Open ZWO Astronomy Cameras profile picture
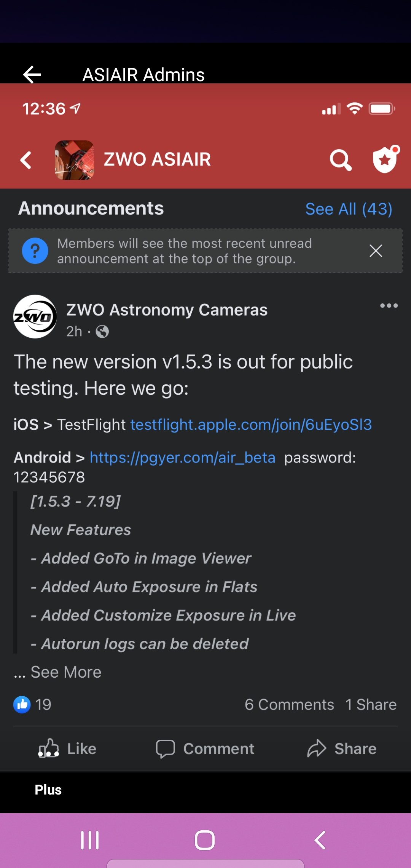Viewport: 411px width, 868px height. (x=35, y=316)
